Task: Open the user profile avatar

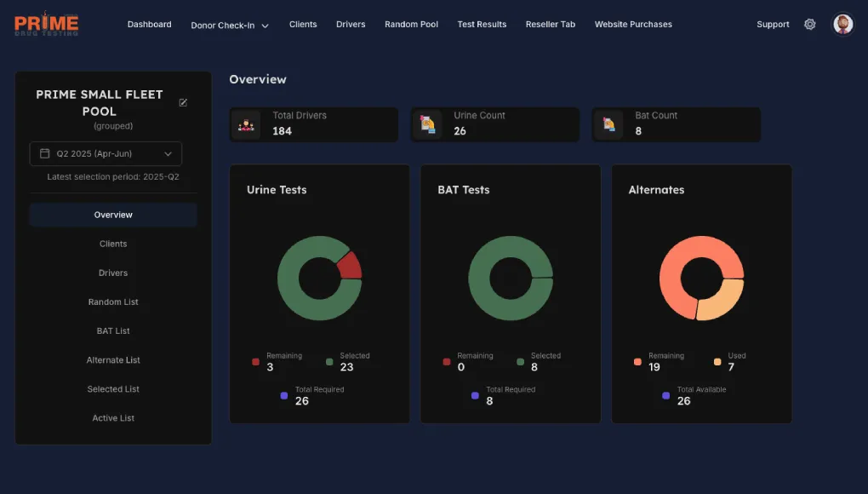Action: click(842, 25)
